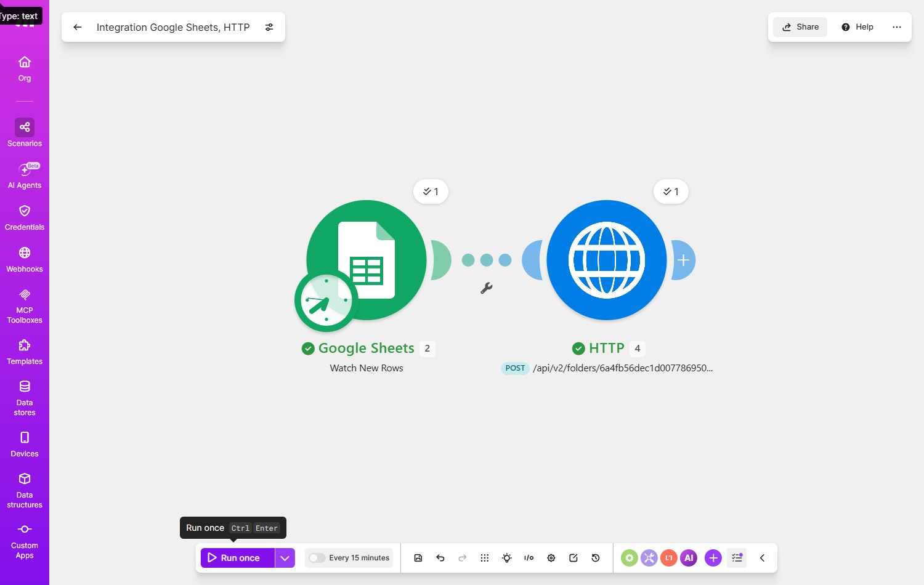Open the HTTP module globe
924x585 pixels.
coord(607,260)
